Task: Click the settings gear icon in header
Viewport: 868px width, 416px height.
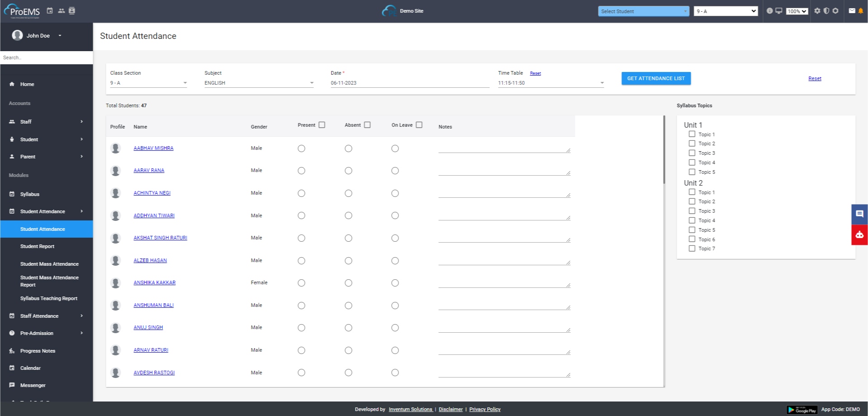Action: pyautogui.click(x=817, y=11)
